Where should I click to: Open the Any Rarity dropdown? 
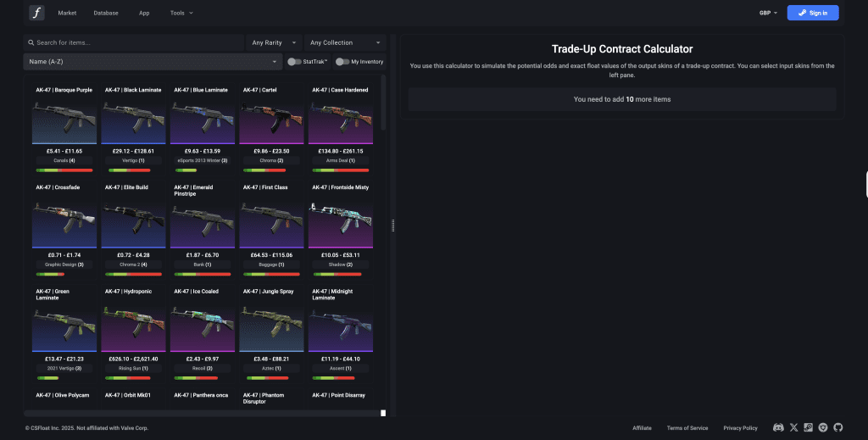274,42
